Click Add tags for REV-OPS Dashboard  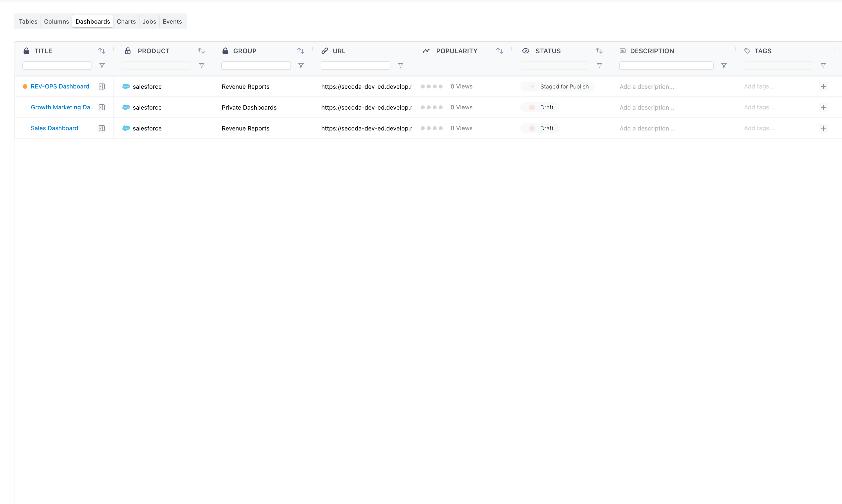coord(759,86)
